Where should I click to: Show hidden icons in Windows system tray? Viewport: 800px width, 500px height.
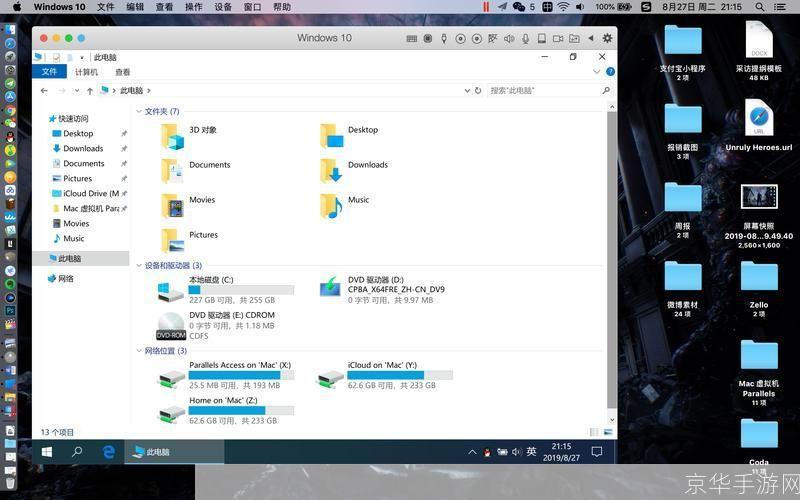[472, 452]
